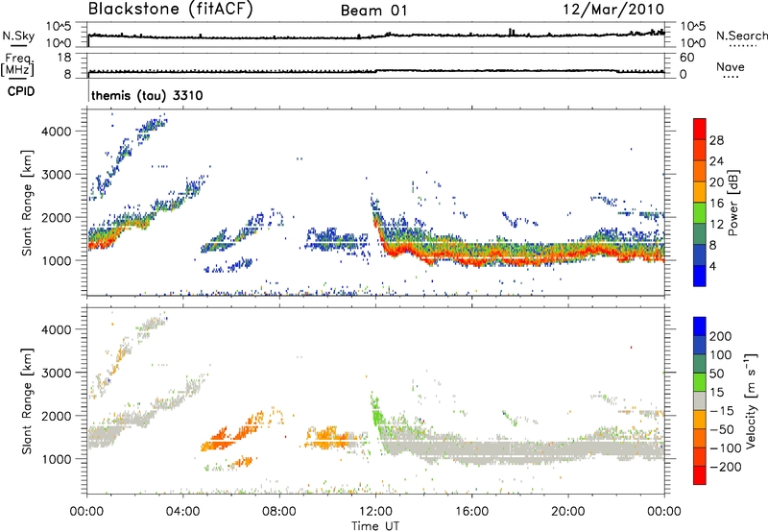768x532 pixels.
Task: Click '1000' tick on velocity panel axis
Action: tap(56, 459)
